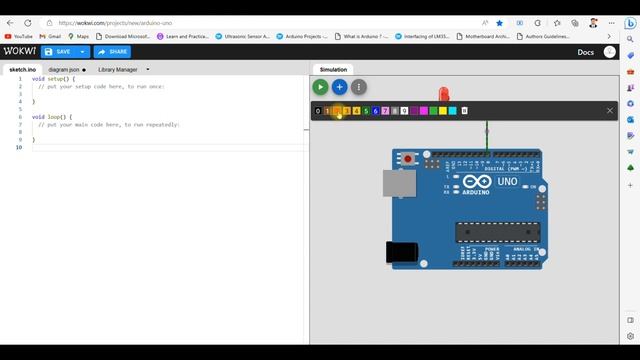Toggle the blue favorites star for this page

[499, 23]
